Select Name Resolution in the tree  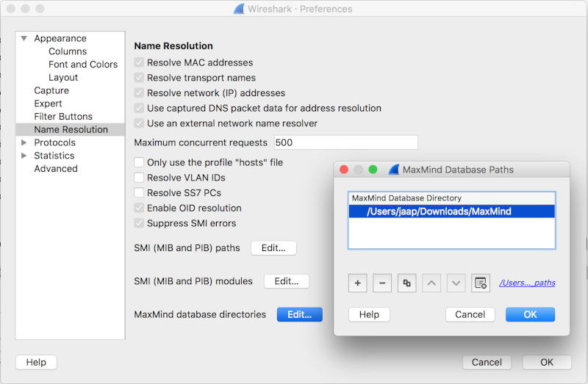coord(71,130)
